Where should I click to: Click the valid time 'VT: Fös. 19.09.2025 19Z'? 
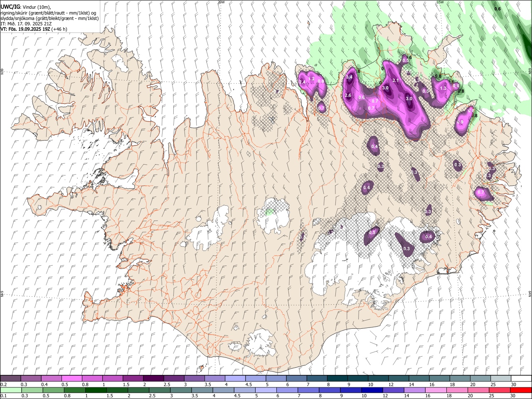(26, 29)
